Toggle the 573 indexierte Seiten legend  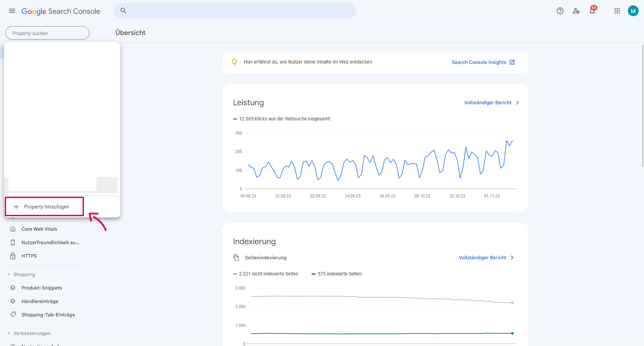337,273
